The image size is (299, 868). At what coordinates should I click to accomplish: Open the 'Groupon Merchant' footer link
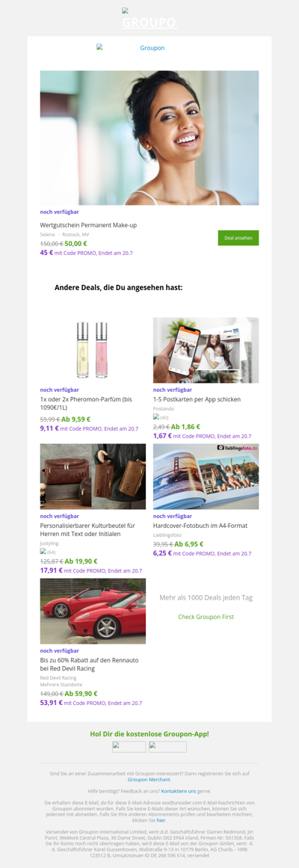pyautogui.click(x=149, y=780)
